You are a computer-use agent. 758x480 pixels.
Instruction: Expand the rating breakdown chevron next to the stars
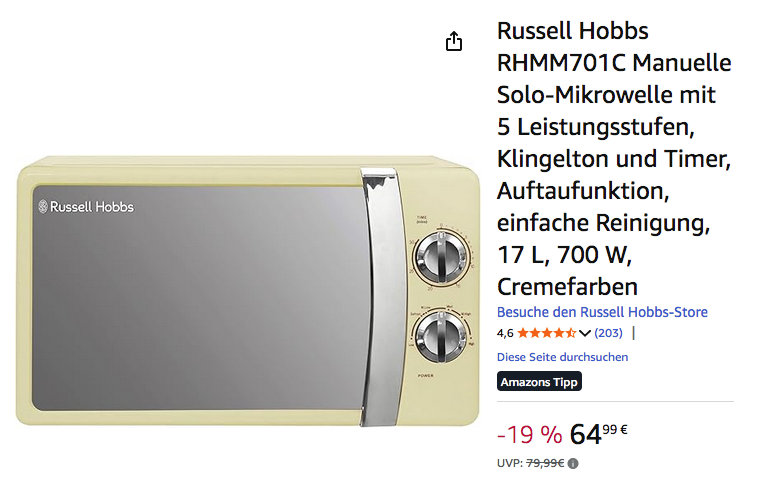coord(585,333)
